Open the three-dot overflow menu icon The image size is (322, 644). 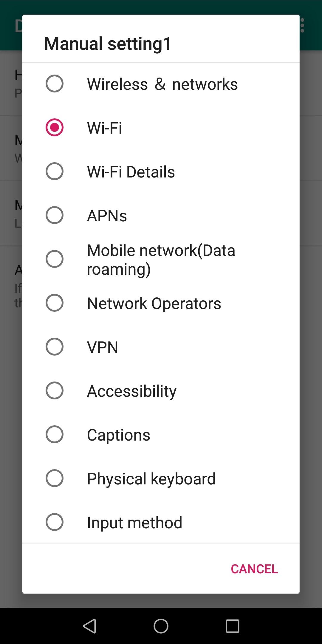302,25
